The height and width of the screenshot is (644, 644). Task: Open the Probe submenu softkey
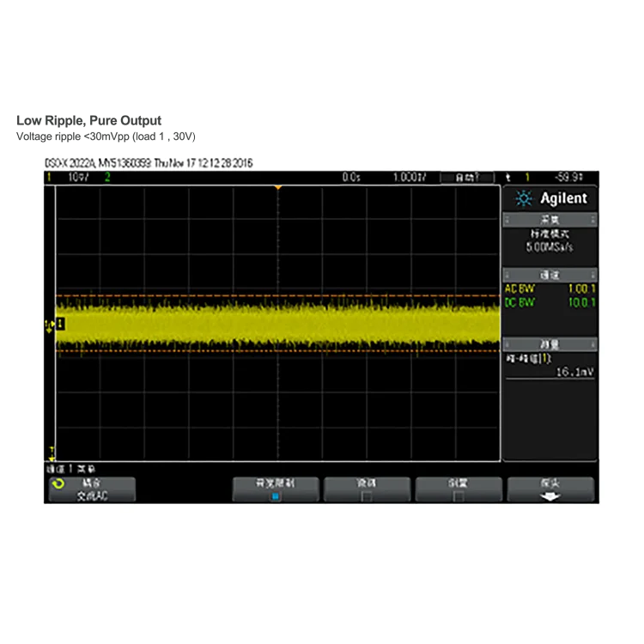[x=550, y=489]
